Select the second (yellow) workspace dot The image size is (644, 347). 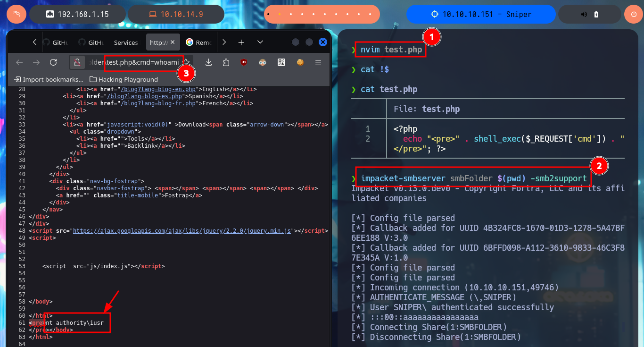point(280,14)
